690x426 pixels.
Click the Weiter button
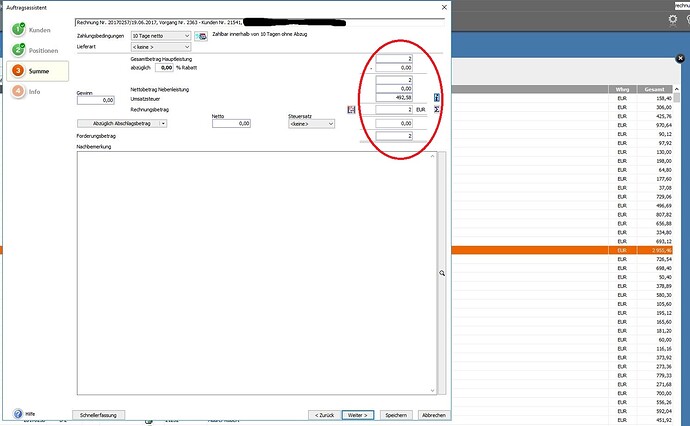(x=358, y=415)
